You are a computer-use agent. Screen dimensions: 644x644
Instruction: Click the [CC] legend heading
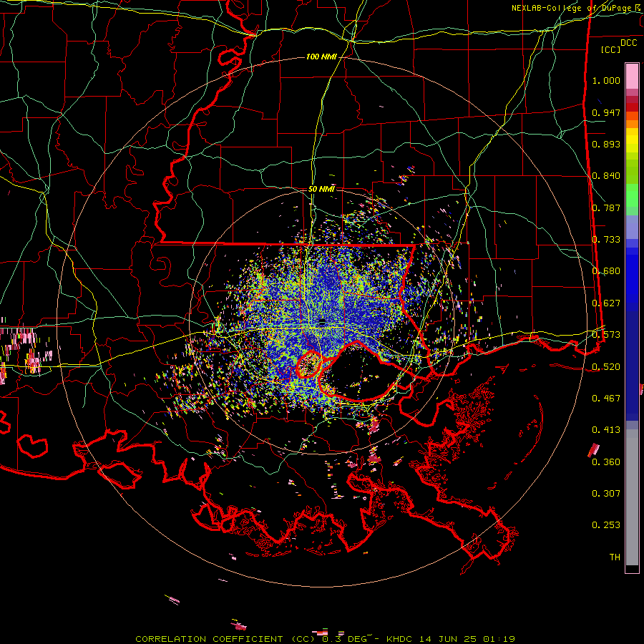[x=611, y=49]
